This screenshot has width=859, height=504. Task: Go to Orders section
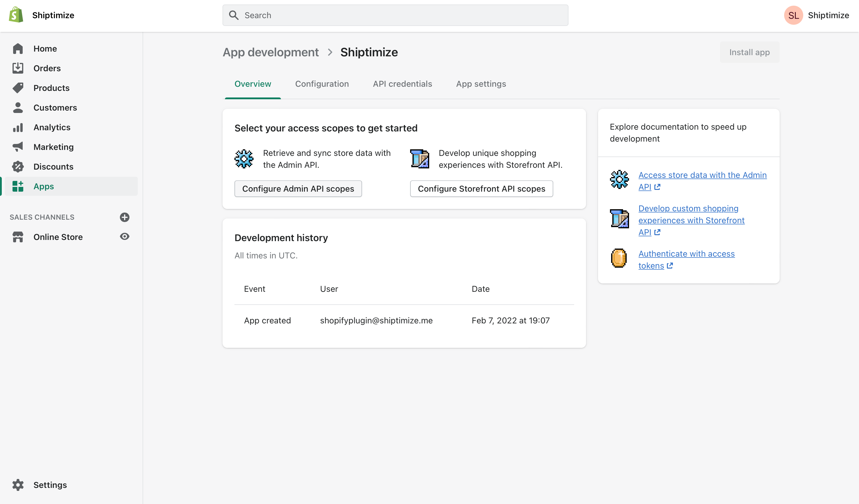coord(71,68)
